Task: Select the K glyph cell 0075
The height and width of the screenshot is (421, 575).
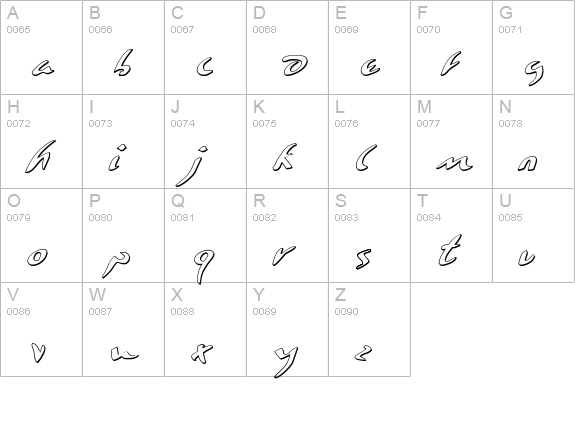Action: (x=288, y=142)
